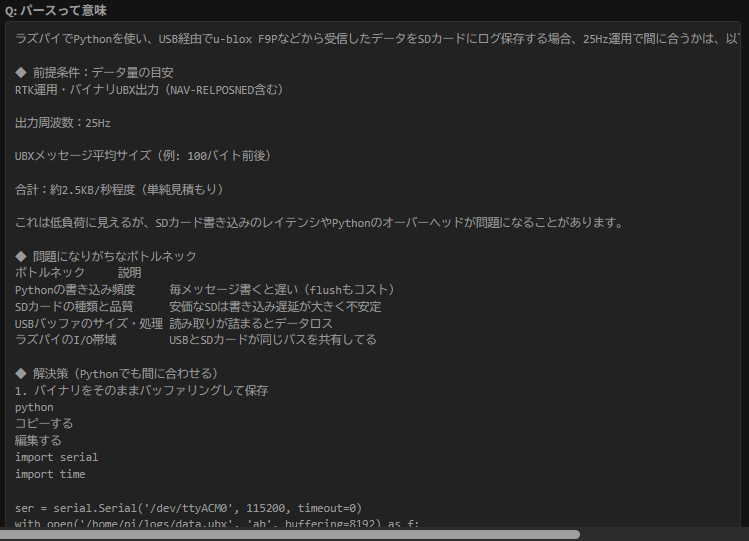Click the code line 'ser = serial.Serial(...)'

pyautogui.click(x=188, y=508)
